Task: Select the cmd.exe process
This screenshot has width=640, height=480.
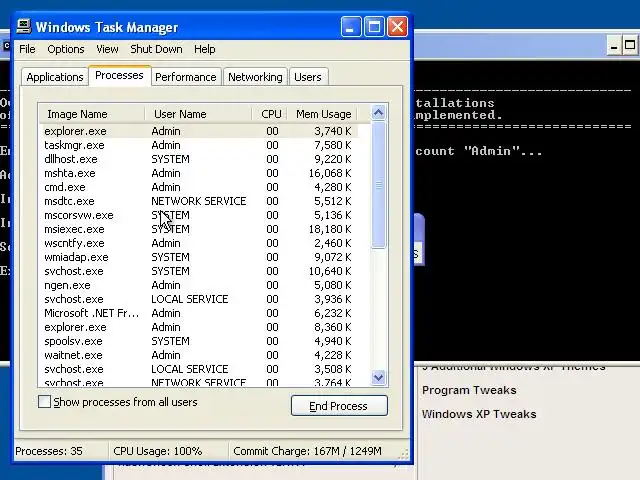Action: (199, 187)
